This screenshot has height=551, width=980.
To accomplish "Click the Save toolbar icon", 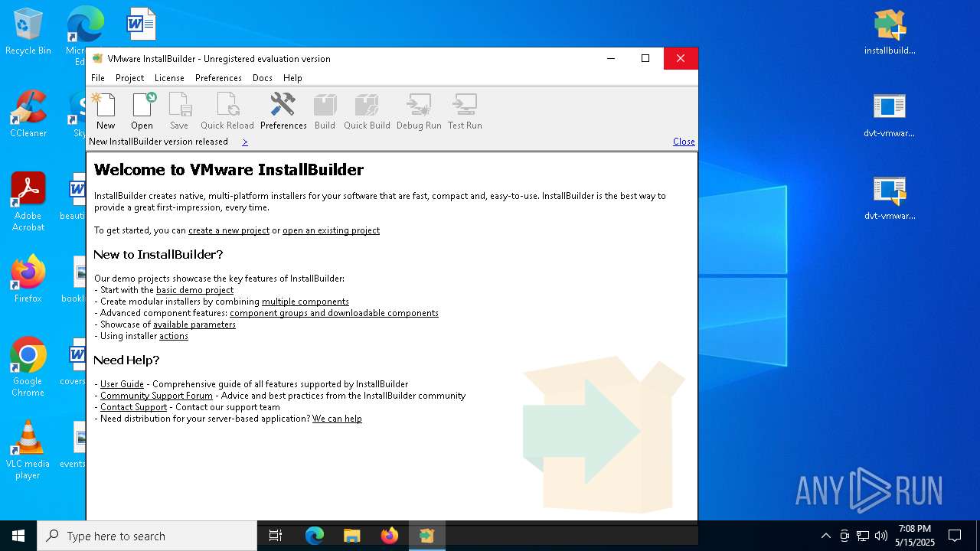I will [178, 112].
